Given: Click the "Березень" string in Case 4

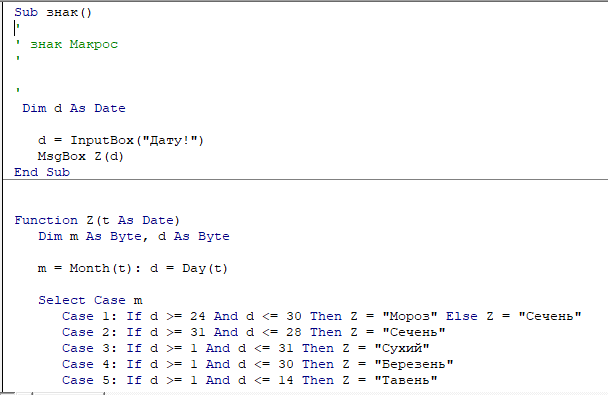Looking at the screenshot, I should click(414, 364).
